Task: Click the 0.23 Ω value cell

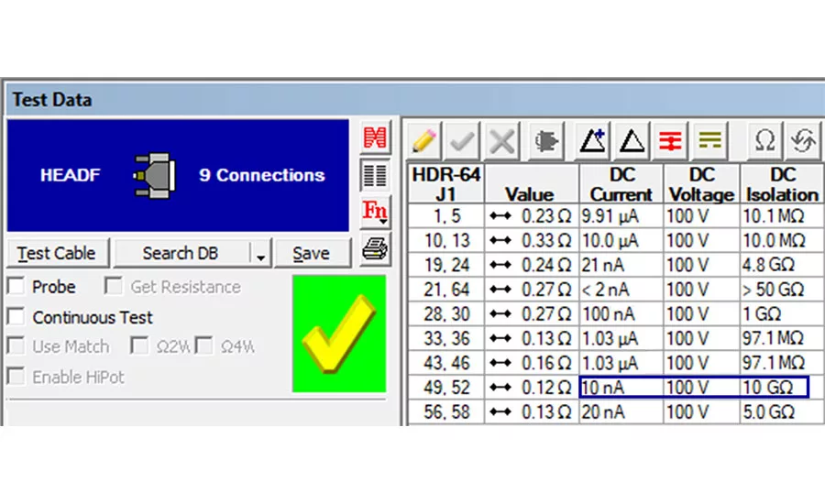Action: pos(532,216)
